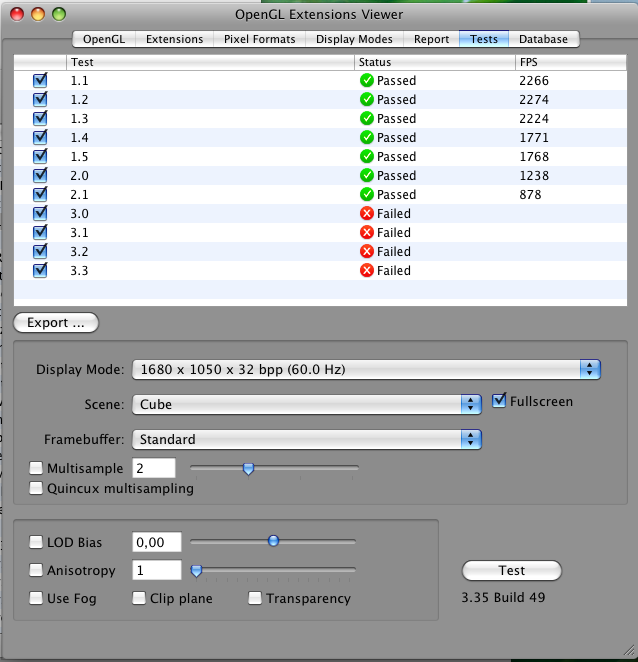
Task: Enable the LOD Bias checkbox
Action: [x=36, y=542]
